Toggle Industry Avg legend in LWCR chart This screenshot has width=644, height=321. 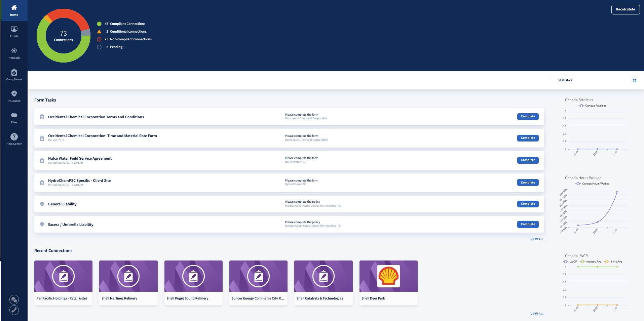pos(591,262)
